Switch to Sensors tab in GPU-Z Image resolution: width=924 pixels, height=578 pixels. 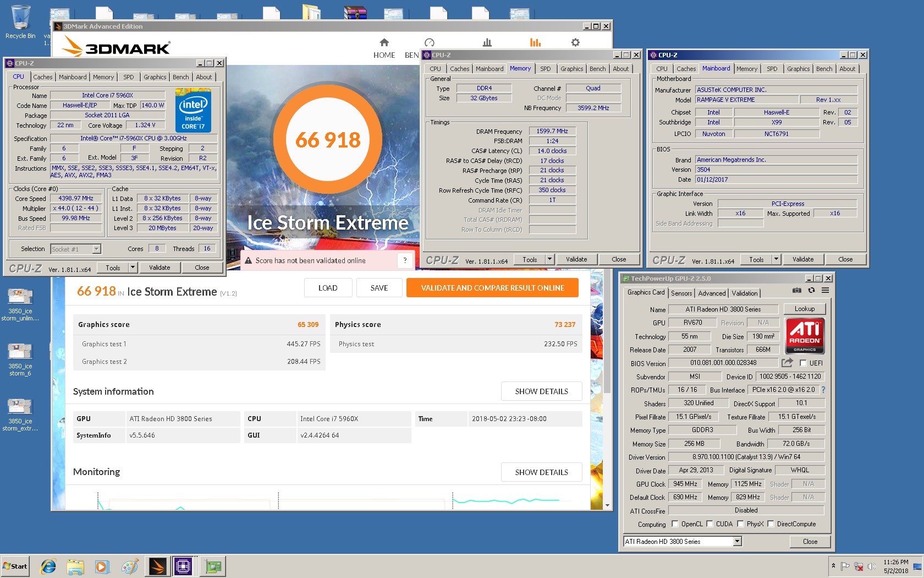681,293
